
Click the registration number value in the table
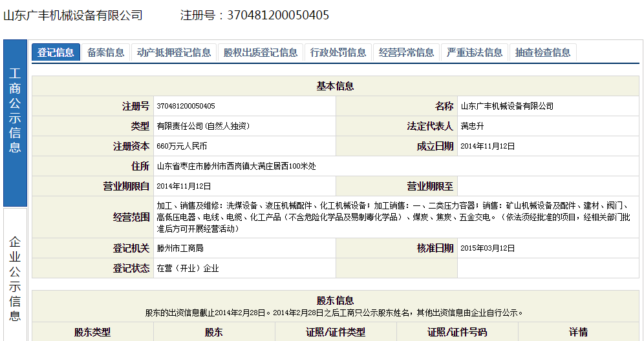tap(186, 106)
